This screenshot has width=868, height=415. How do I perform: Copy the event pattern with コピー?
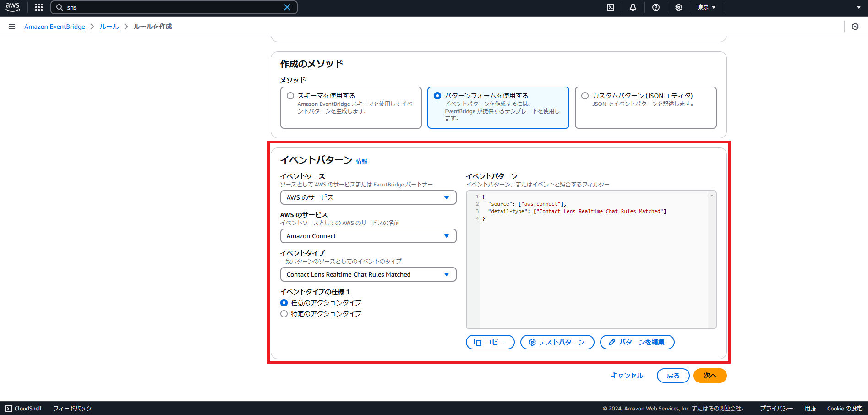click(490, 342)
